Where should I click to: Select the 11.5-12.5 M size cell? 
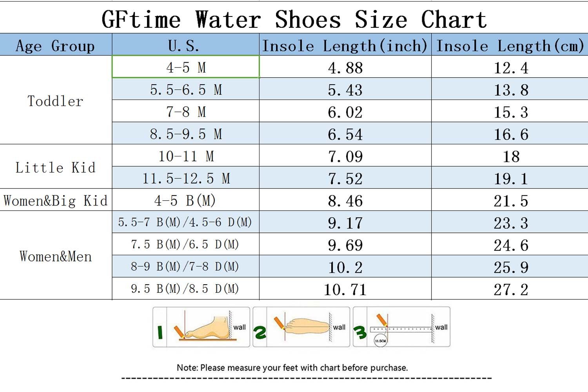coord(185,178)
